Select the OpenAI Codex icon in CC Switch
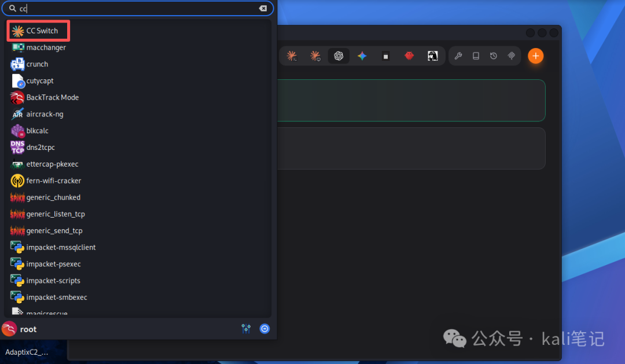Viewport: 625px width, 364px height. tap(339, 56)
